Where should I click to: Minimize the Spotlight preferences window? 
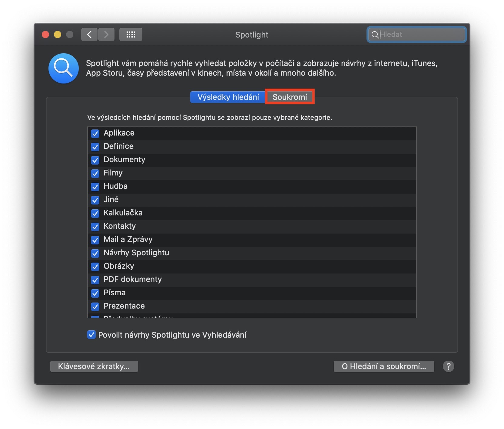[58, 34]
